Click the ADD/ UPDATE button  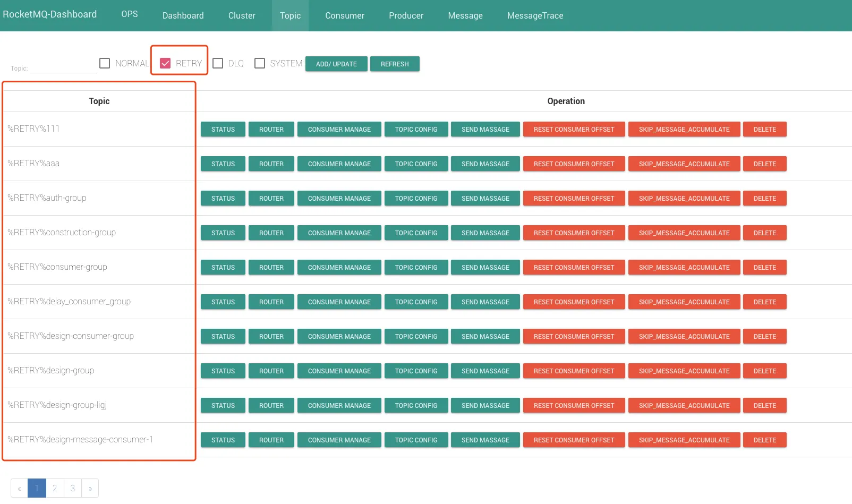pos(336,64)
